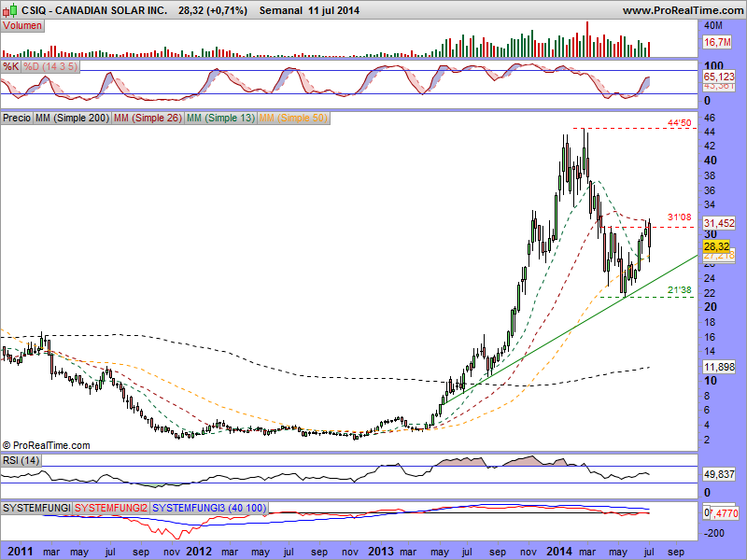Click the current price 28,32 tag

(x=716, y=246)
